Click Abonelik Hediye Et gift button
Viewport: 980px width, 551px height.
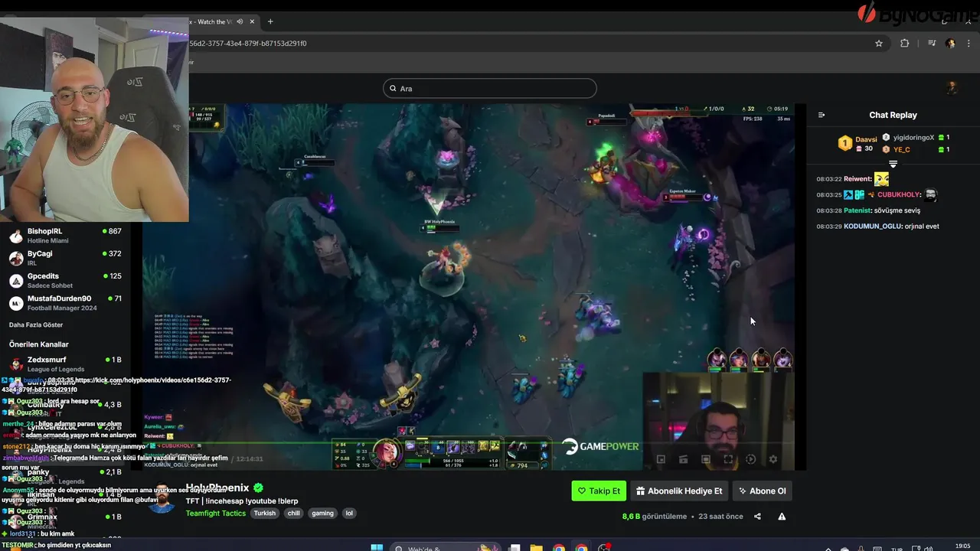[679, 491]
